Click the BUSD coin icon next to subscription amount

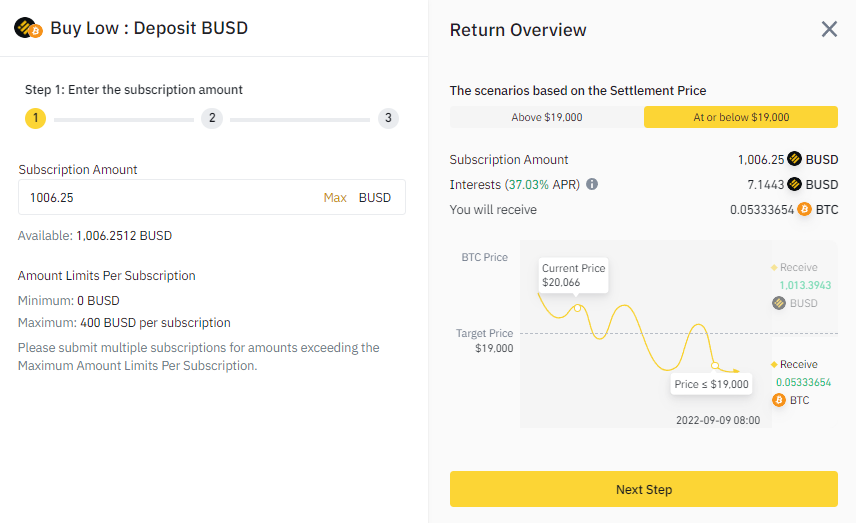click(x=795, y=159)
